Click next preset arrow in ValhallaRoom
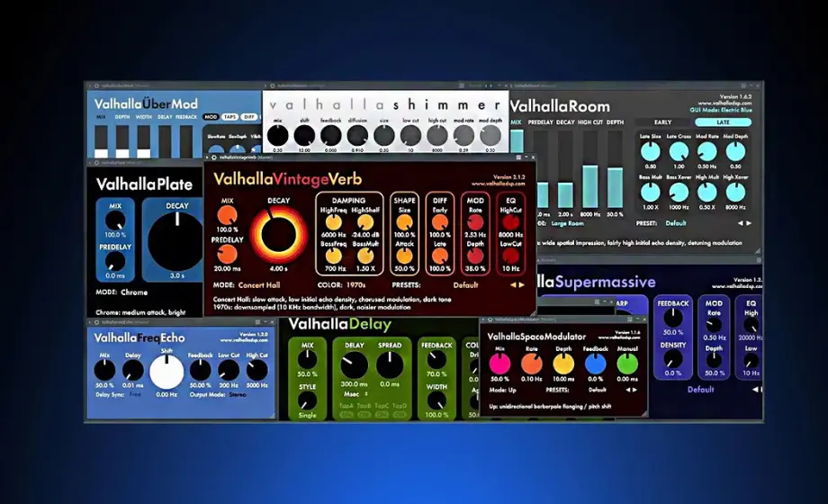 (x=748, y=223)
